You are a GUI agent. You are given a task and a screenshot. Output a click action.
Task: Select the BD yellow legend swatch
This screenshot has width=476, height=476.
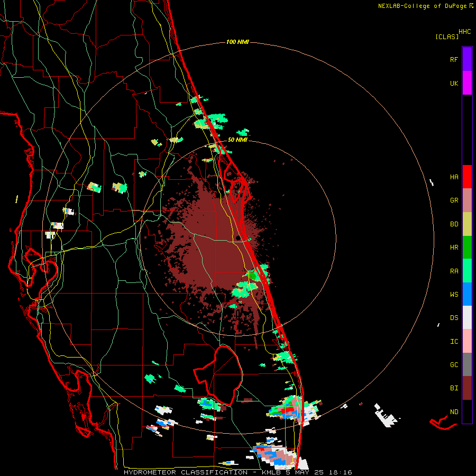pyautogui.click(x=467, y=224)
